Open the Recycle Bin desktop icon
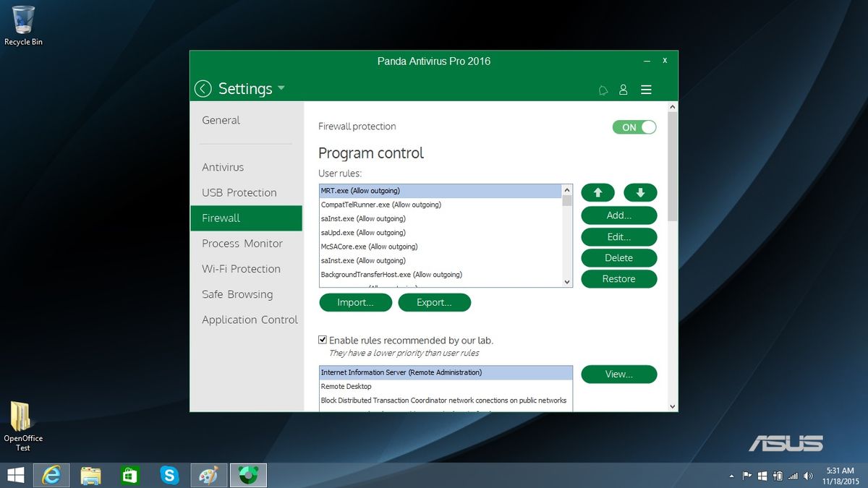Screen dimensions: 868x488 pos(23,26)
